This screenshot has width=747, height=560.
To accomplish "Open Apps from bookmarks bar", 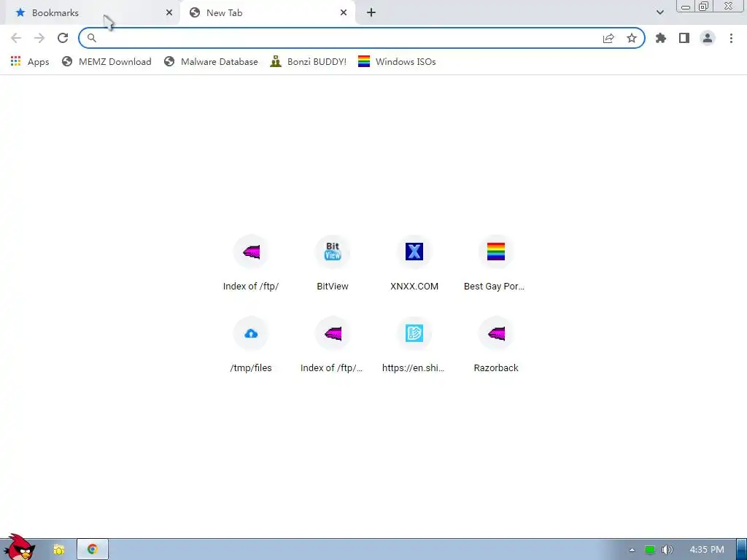I will click(x=30, y=62).
